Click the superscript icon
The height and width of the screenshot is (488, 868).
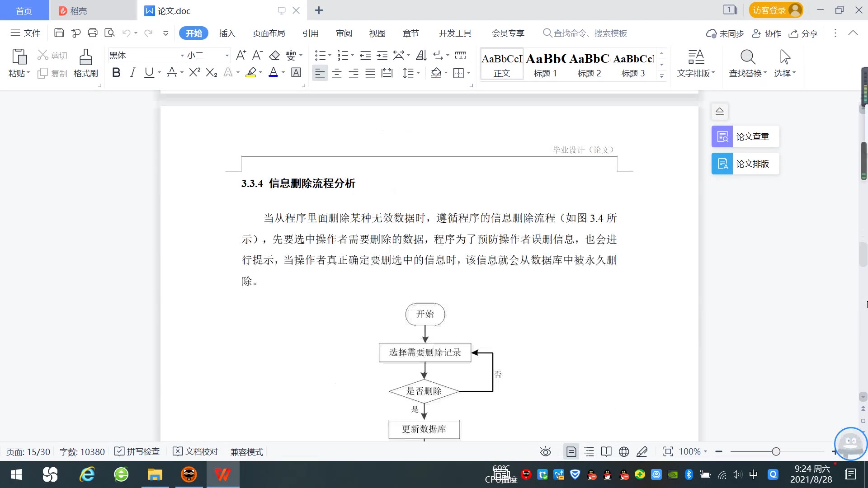[x=194, y=73]
